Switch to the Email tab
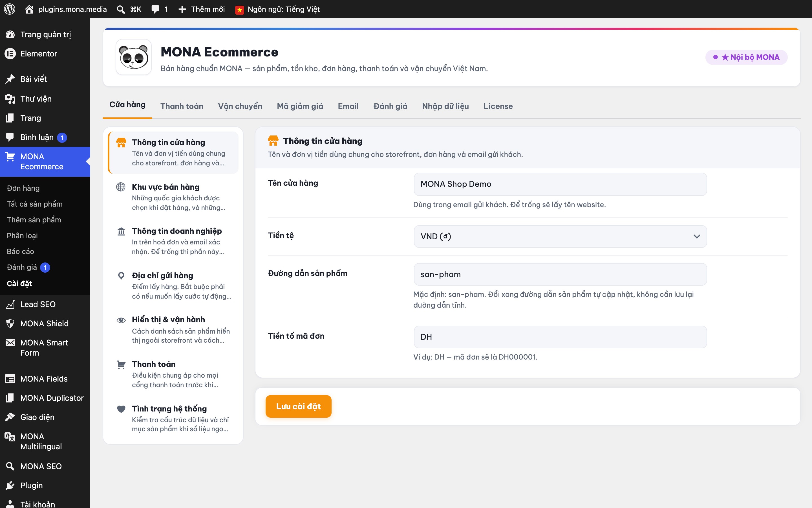The image size is (812, 508). click(348, 106)
